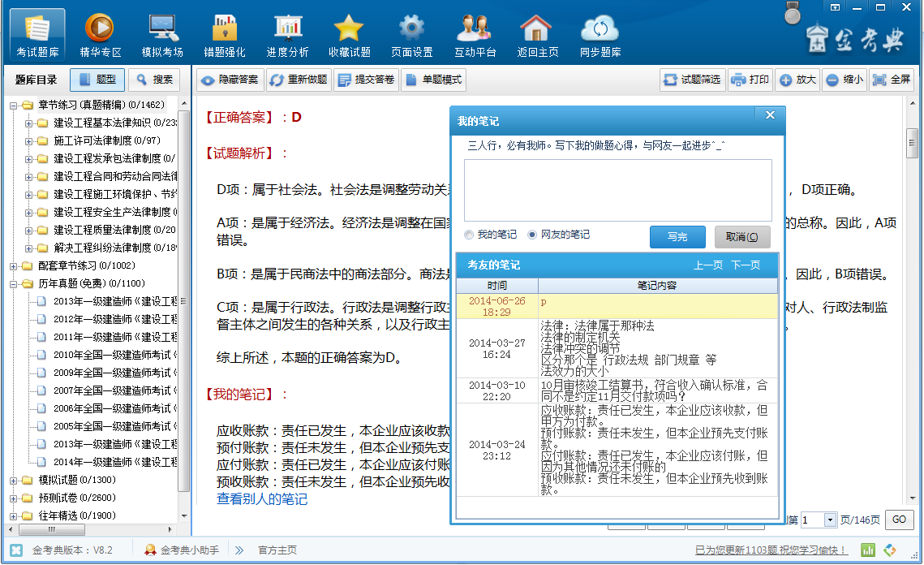Expand 施工许可法律制度 node
Image resolution: width=924 pixels, height=565 pixels.
pos(28,141)
